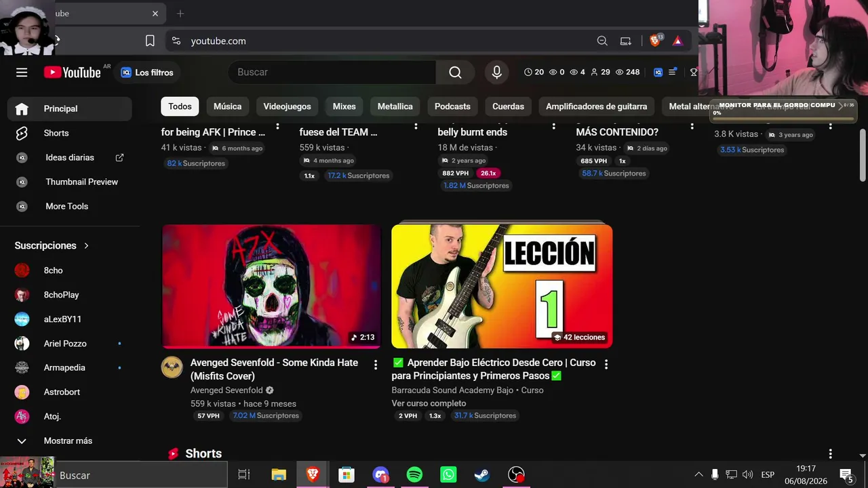Screen dimensions: 868x488
Task: Click the 'Ver curso completo' link
Action: pyautogui.click(x=429, y=403)
